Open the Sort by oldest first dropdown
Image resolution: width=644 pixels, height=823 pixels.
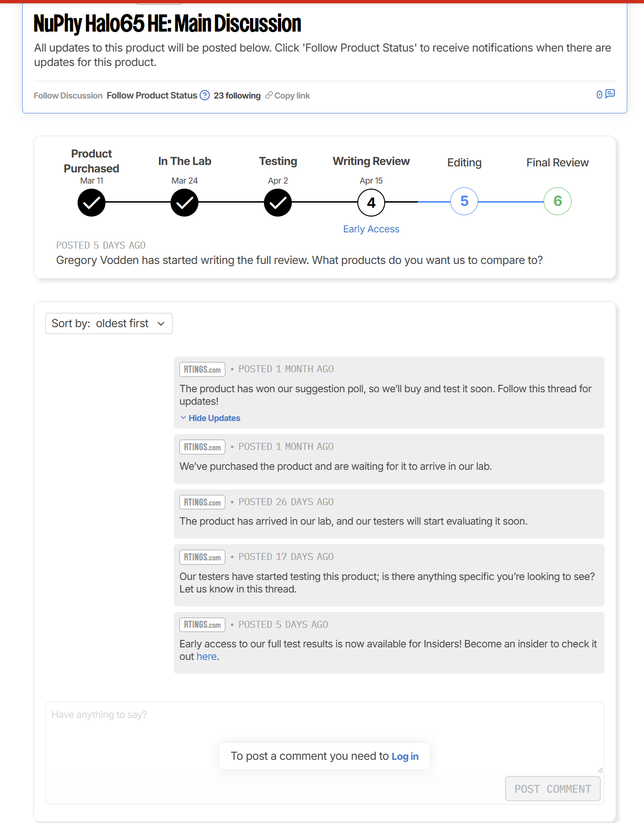pos(108,323)
